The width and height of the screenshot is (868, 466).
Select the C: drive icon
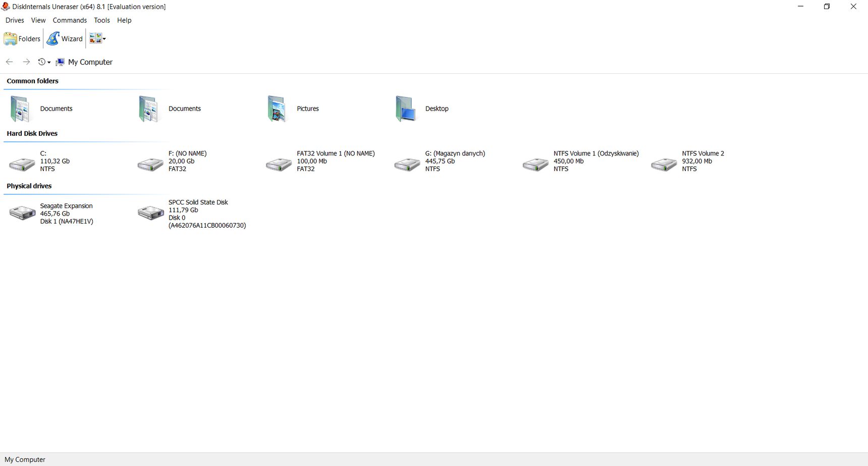pos(22,164)
